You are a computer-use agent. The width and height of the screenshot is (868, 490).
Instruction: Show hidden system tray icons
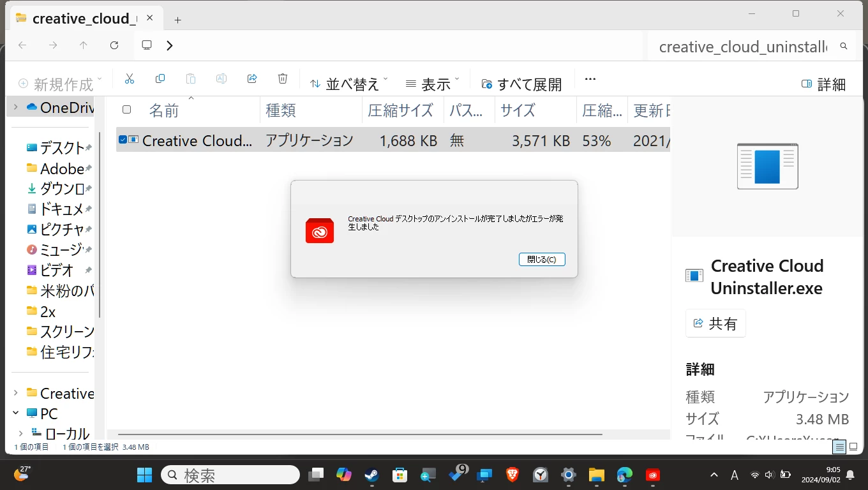tap(714, 475)
